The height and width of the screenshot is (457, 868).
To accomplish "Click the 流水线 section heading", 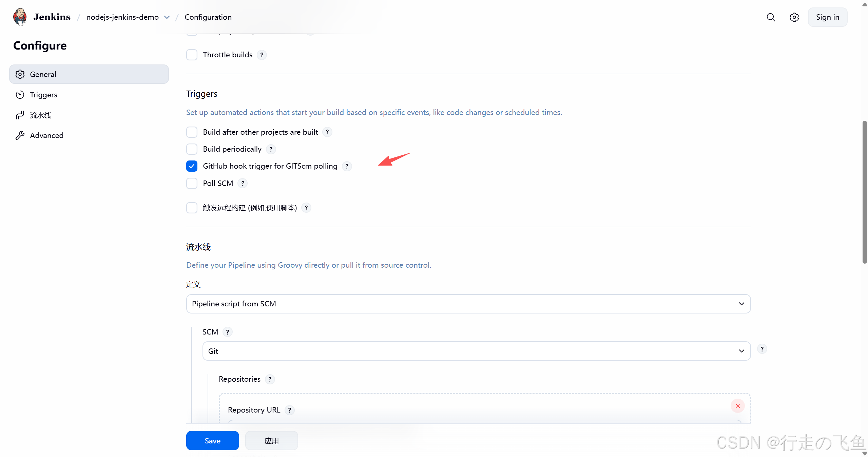I will pyautogui.click(x=198, y=247).
